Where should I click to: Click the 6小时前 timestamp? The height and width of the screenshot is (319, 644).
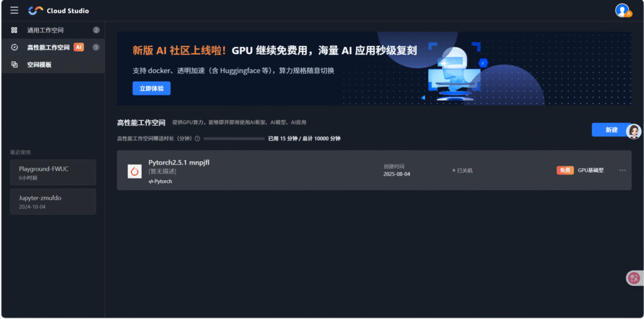pyautogui.click(x=28, y=178)
